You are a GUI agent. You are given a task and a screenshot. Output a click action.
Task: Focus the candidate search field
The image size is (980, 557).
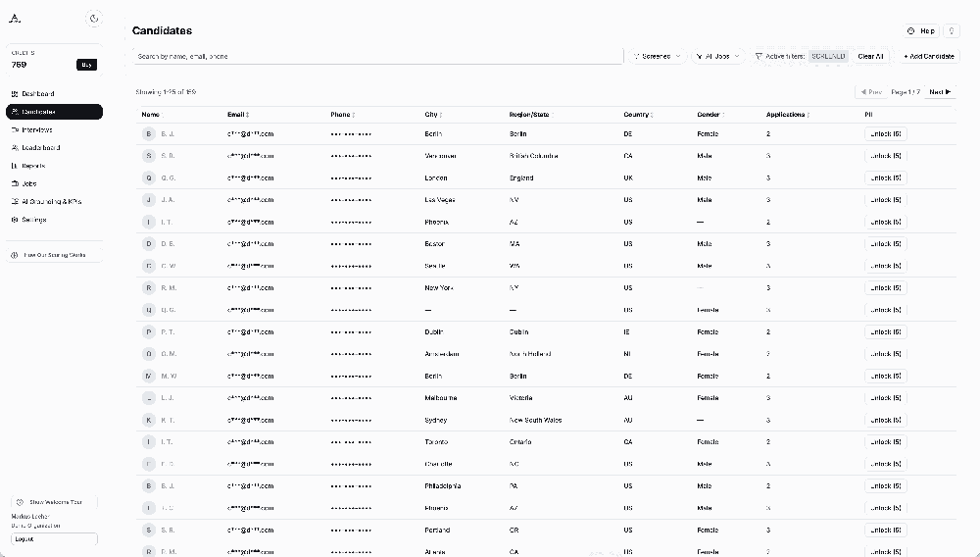(377, 56)
